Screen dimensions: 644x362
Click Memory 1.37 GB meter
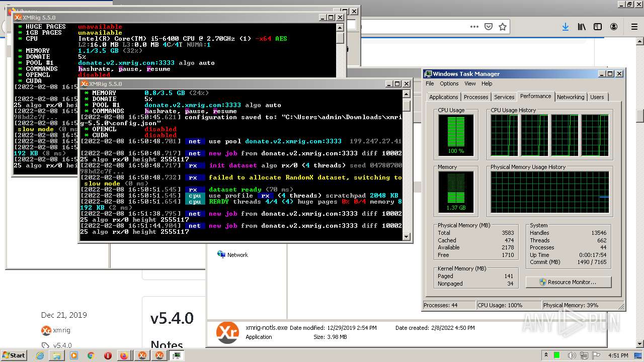point(456,192)
